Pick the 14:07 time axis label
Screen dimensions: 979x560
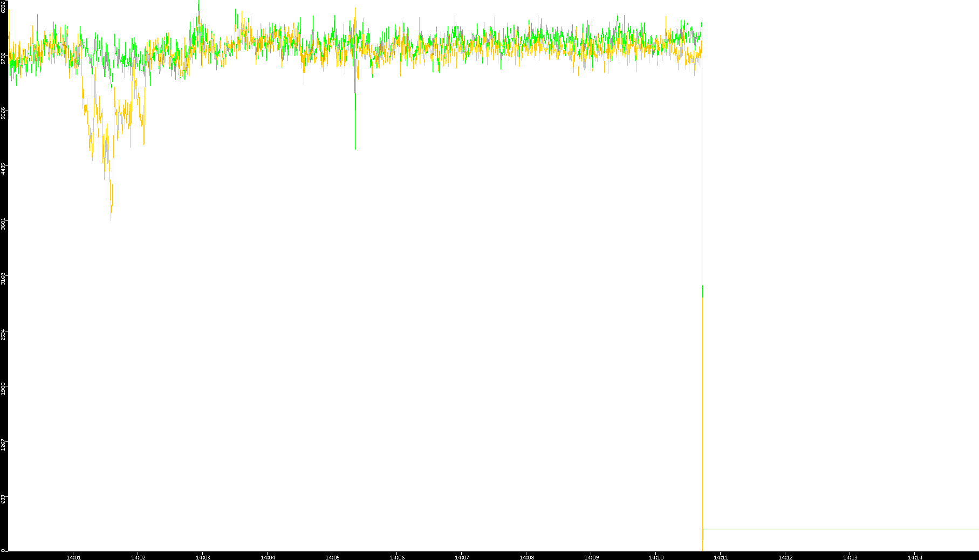[x=462, y=557]
